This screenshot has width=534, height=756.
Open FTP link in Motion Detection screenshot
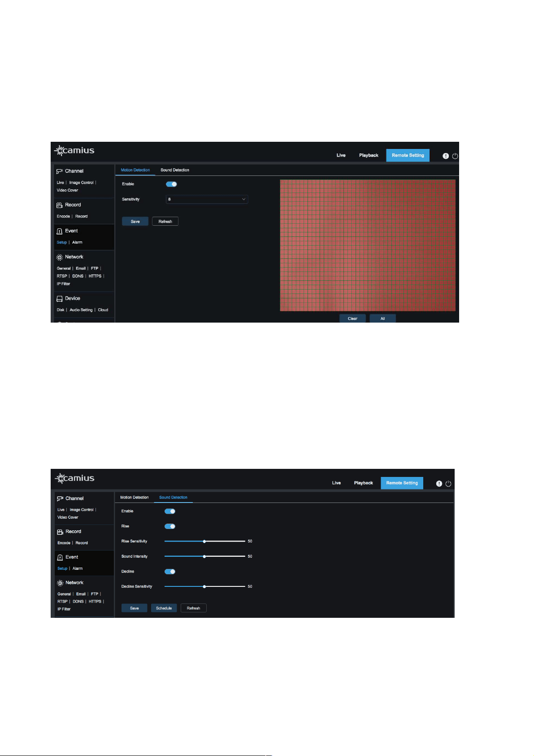[95, 268]
